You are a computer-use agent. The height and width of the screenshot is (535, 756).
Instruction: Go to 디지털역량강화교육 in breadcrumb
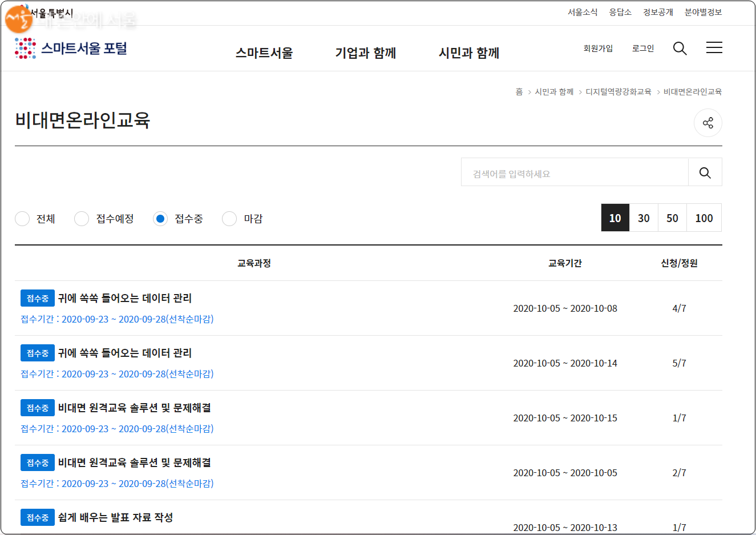click(618, 92)
